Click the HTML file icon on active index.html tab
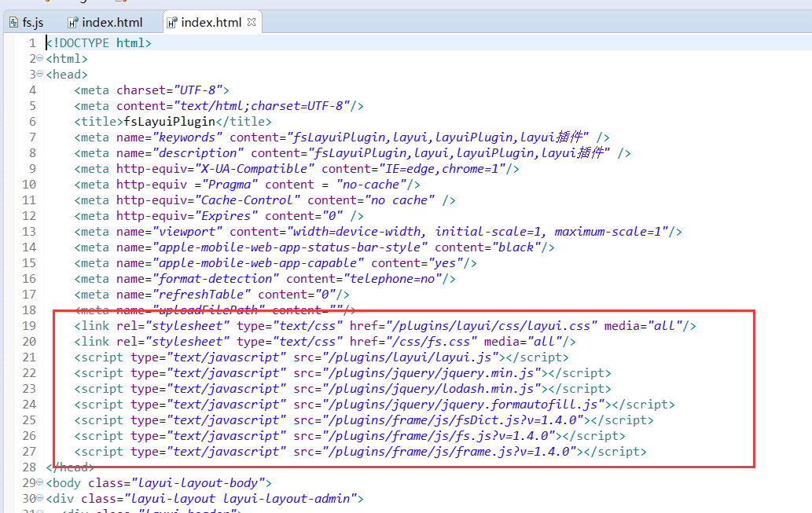812x513 pixels. pyautogui.click(x=171, y=22)
